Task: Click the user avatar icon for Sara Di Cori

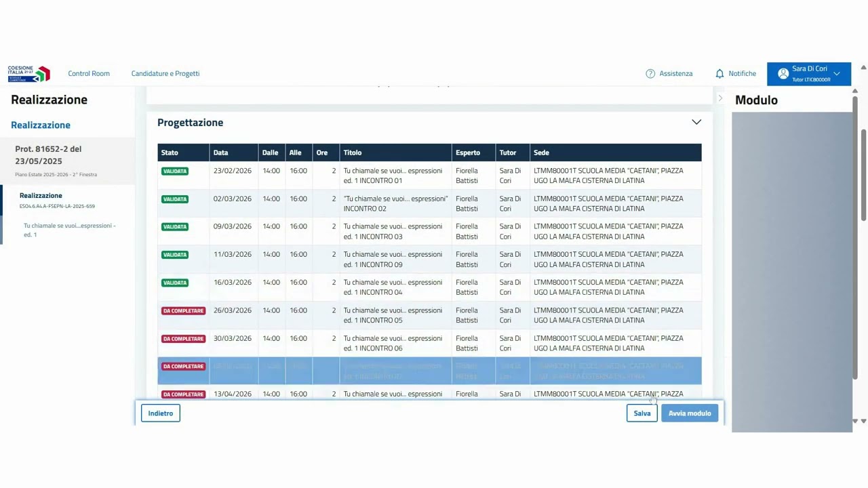Action: point(783,74)
